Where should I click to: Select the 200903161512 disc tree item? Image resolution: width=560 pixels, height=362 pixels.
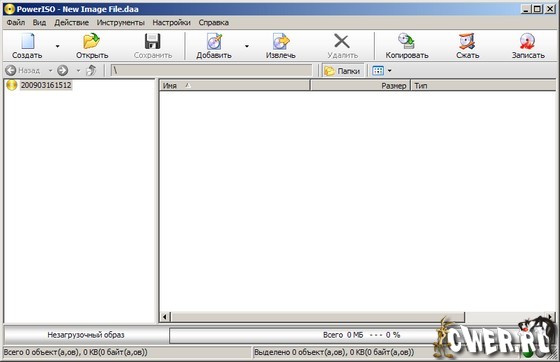pos(46,85)
